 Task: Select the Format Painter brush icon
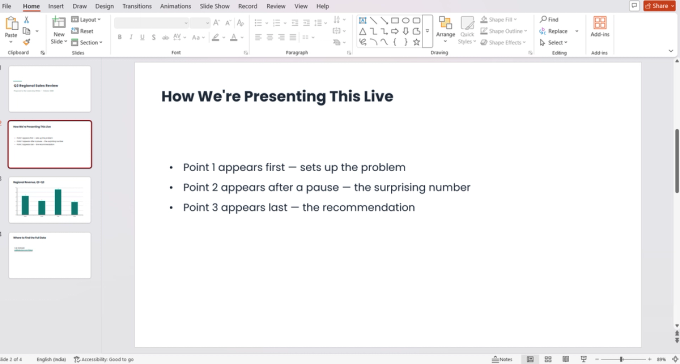point(26,42)
